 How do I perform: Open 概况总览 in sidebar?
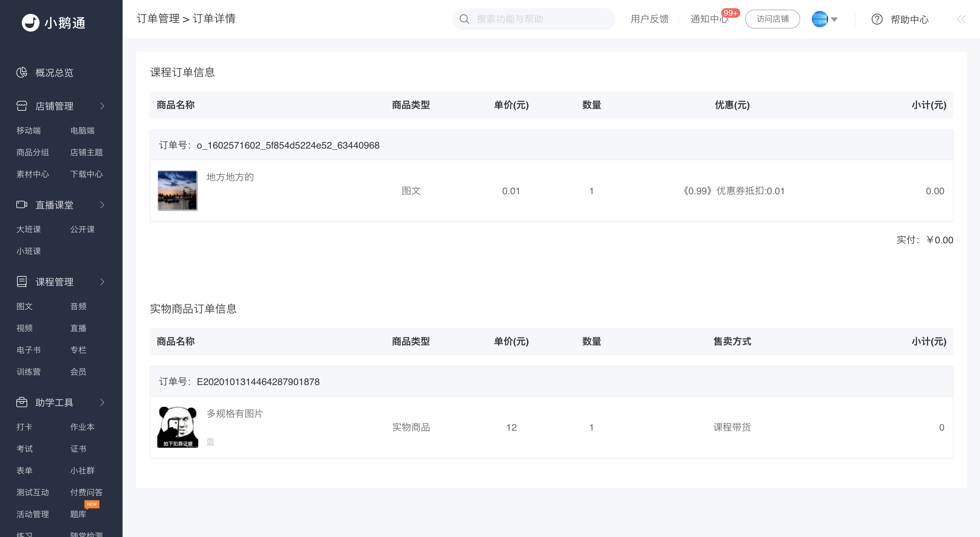coord(54,72)
